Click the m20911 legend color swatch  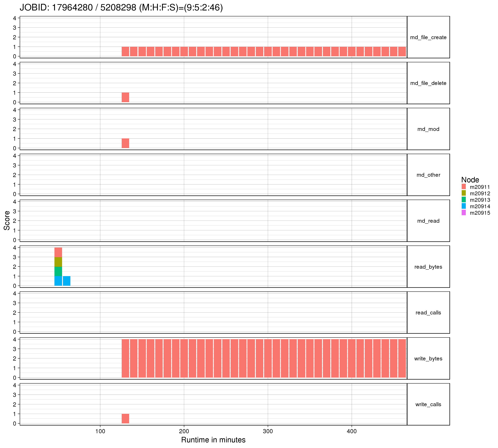pyautogui.click(x=464, y=187)
